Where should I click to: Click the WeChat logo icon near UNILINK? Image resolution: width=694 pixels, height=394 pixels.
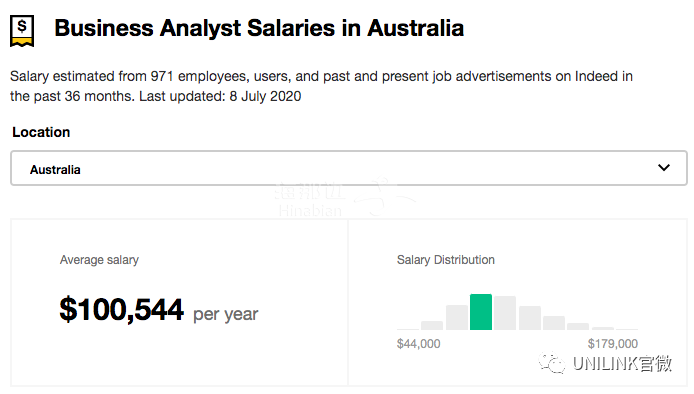[551, 363]
